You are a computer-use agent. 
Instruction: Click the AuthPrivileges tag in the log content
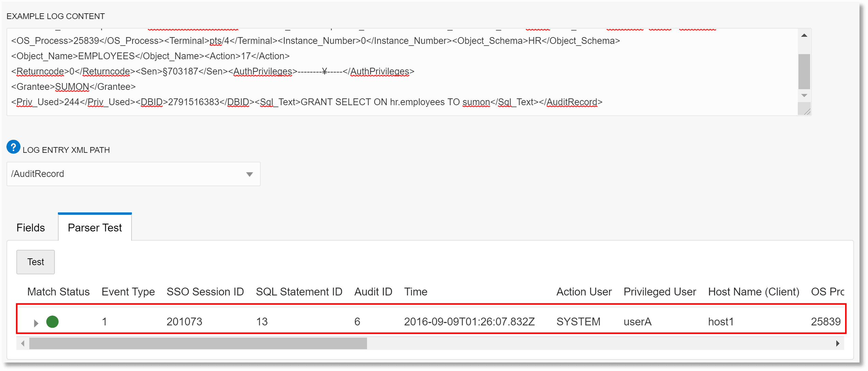pyautogui.click(x=263, y=71)
